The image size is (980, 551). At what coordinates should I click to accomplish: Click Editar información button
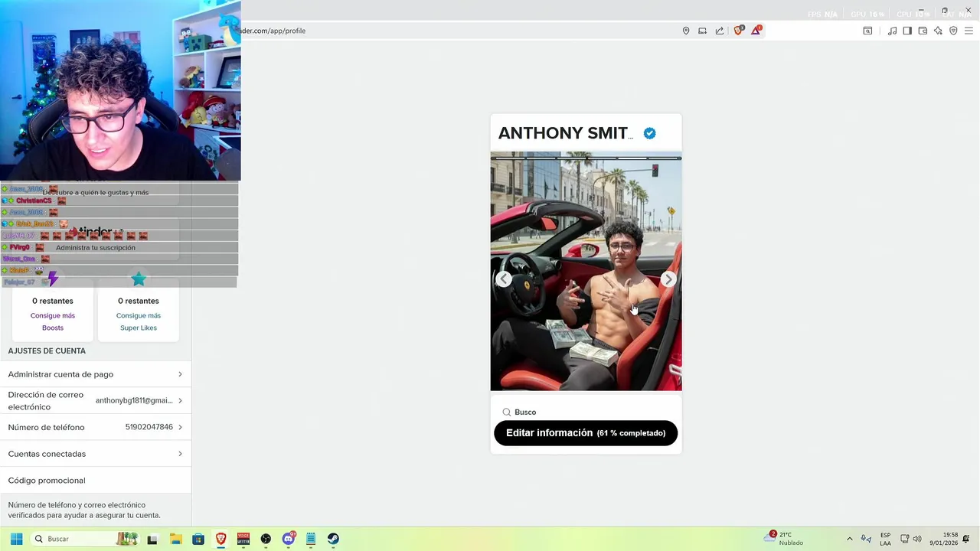pyautogui.click(x=586, y=433)
